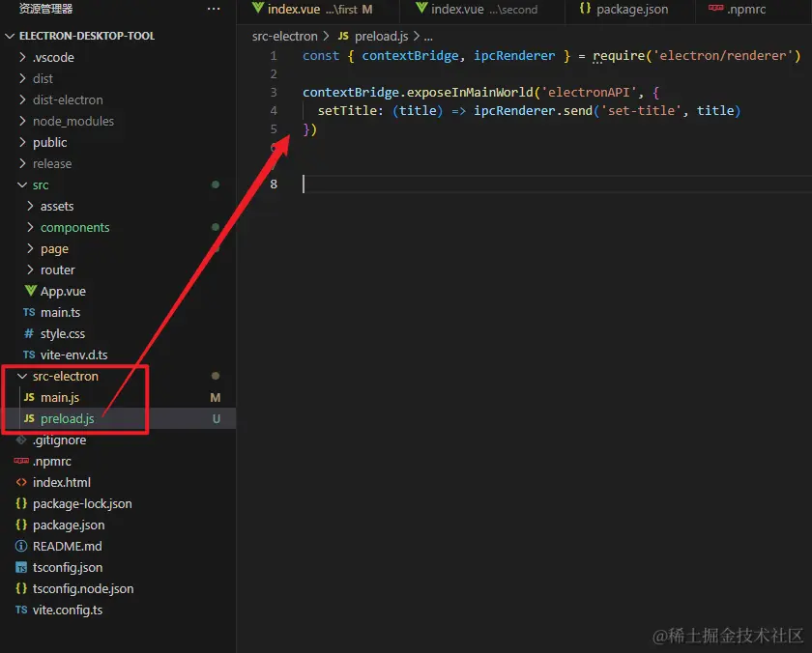Click the M status badge of main.js
812x653 pixels.
(216, 397)
